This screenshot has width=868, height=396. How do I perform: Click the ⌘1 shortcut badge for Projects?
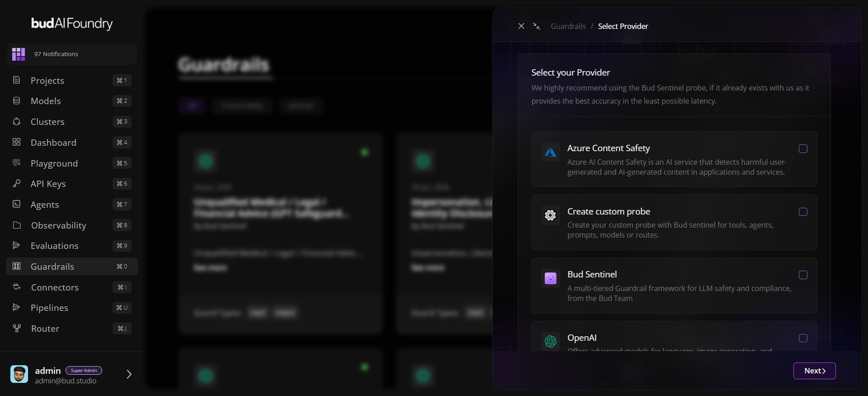pyautogui.click(x=122, y=80)
